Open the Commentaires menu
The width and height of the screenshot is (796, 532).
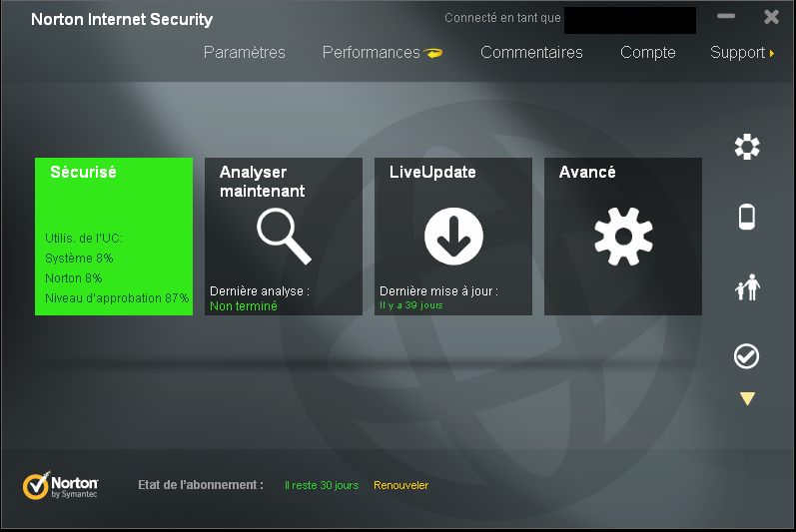[x=531, y=52]
